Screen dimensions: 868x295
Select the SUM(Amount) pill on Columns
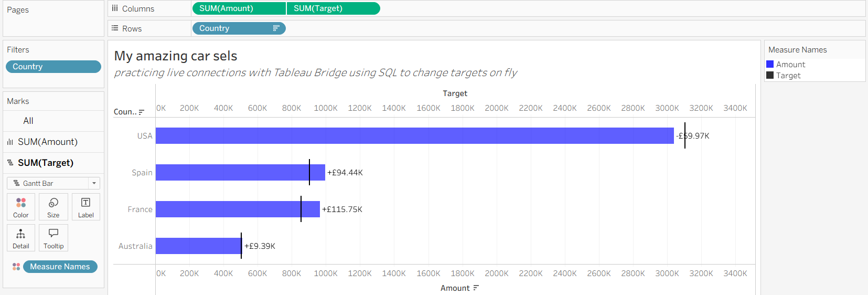[x=239, y=8]
